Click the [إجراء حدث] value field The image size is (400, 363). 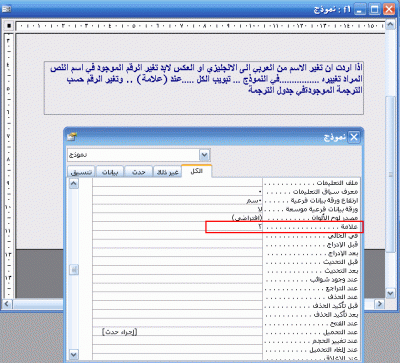pos(178,332)
